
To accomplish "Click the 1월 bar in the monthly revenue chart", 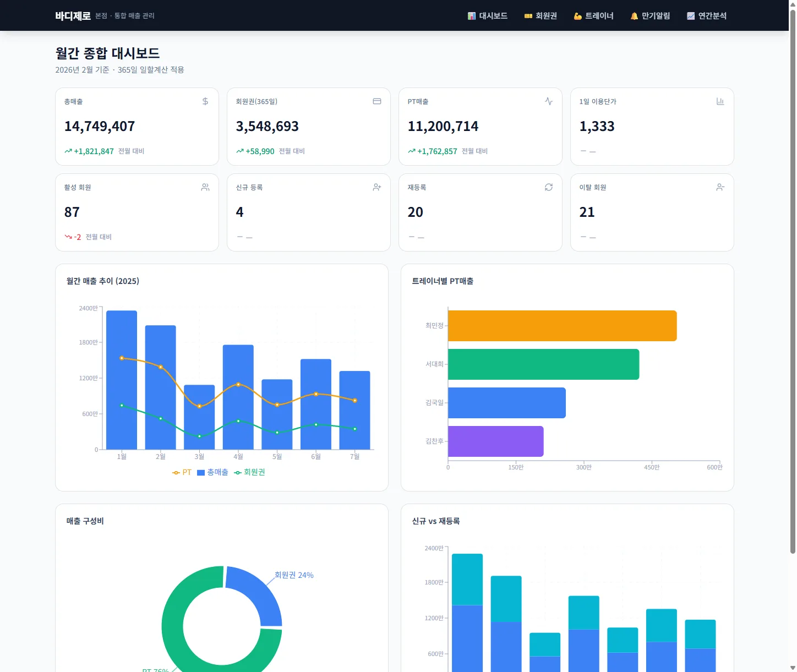I will pyautogui.click(x=122, y=380).
